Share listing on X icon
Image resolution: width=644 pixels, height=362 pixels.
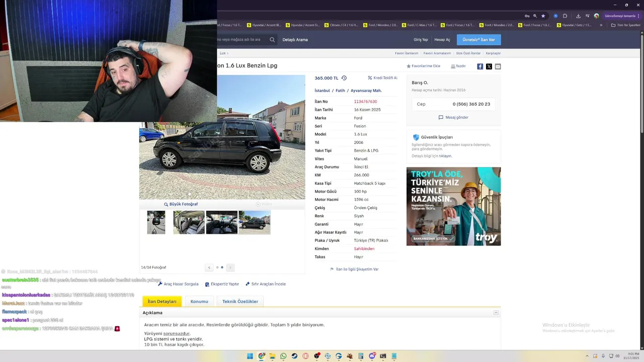tap(489, 66)
